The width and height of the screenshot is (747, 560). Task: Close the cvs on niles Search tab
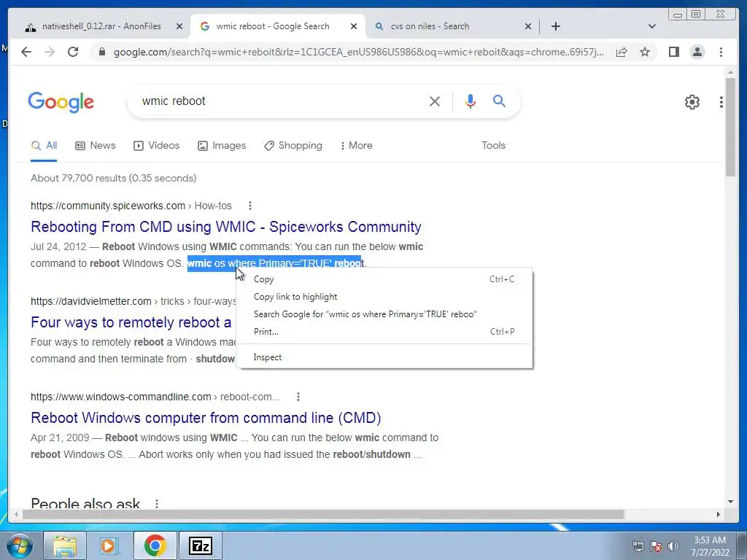[x=528, y=26]
